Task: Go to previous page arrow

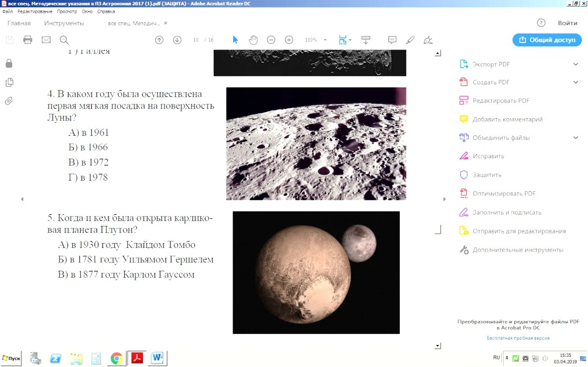Action: 159,40
